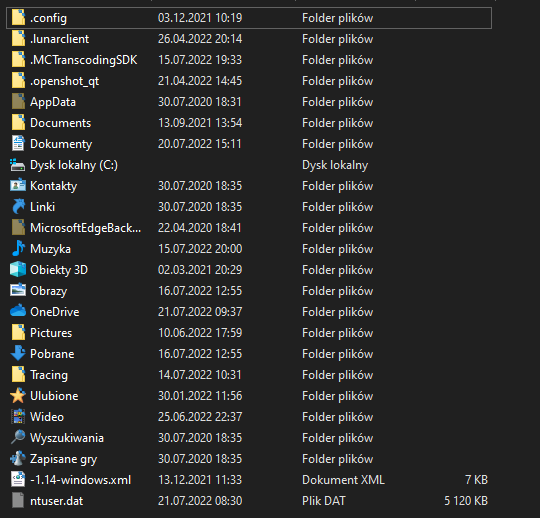Select the AppData folder name

(x=53, y=102)
